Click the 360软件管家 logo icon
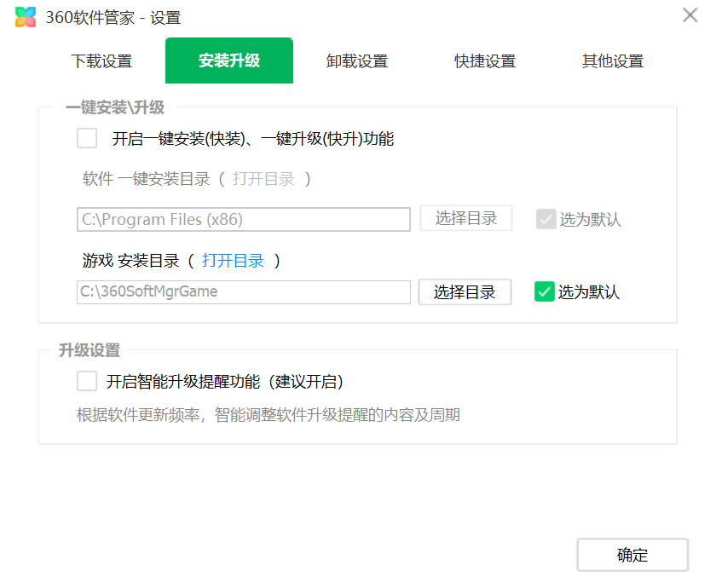 (25, 17)
